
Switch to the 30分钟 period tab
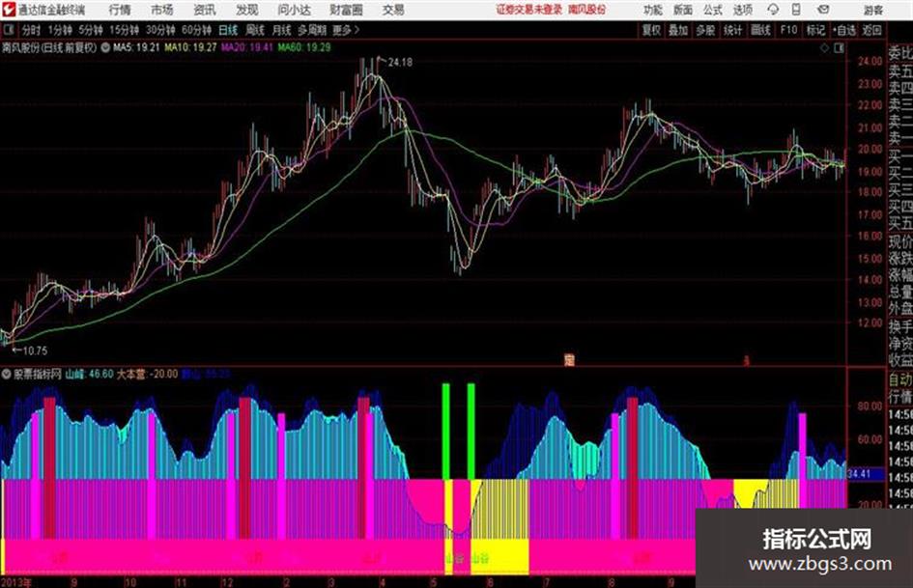tap(160, 30)
